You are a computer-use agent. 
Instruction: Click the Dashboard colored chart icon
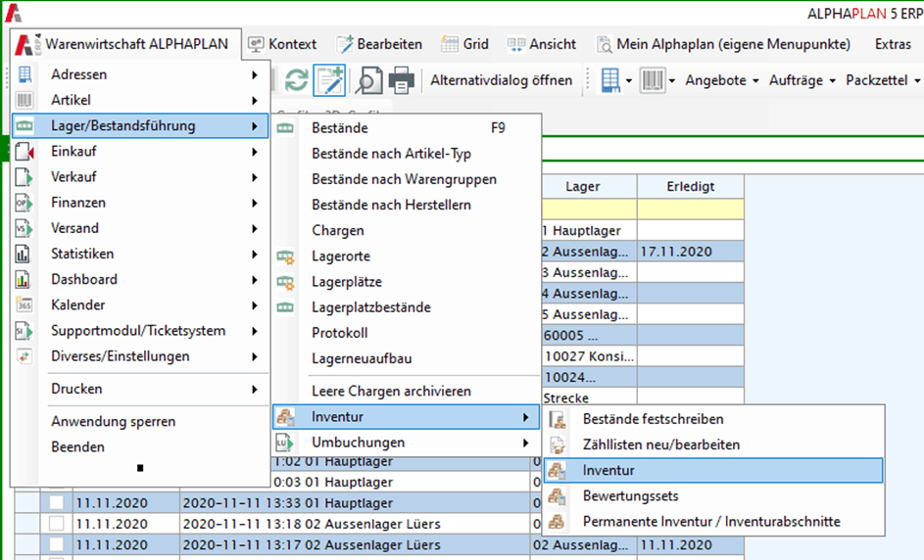[24, 279]
